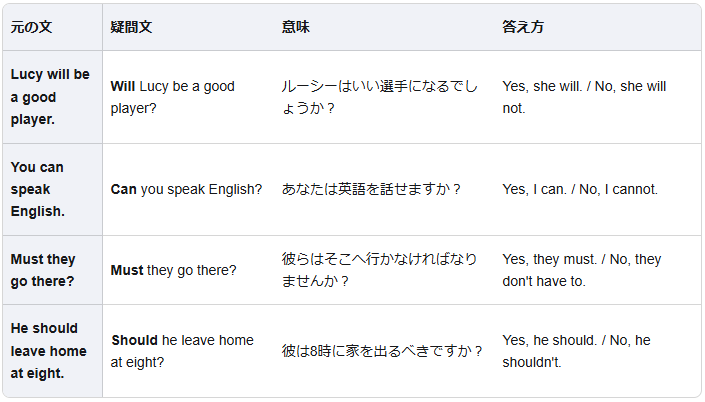Click the "You can speak English." cell
Viewport: 705px width, 402px height.
(x=38, y=189)
